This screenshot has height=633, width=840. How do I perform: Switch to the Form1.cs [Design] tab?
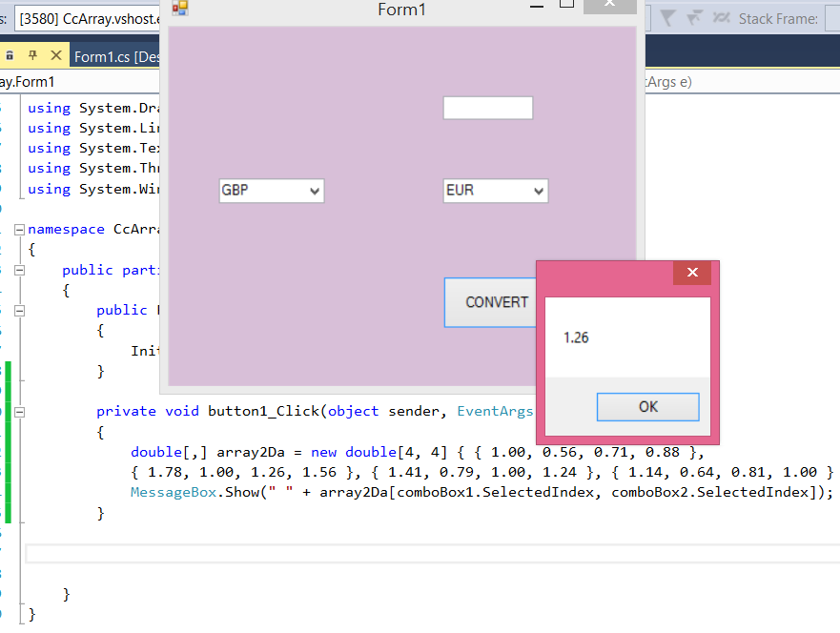tap(116, 56)
